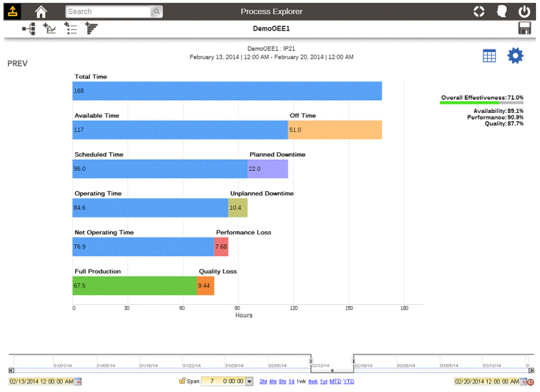Open start date calendar picker icon
Screen dimensions: 540x392
78,382
